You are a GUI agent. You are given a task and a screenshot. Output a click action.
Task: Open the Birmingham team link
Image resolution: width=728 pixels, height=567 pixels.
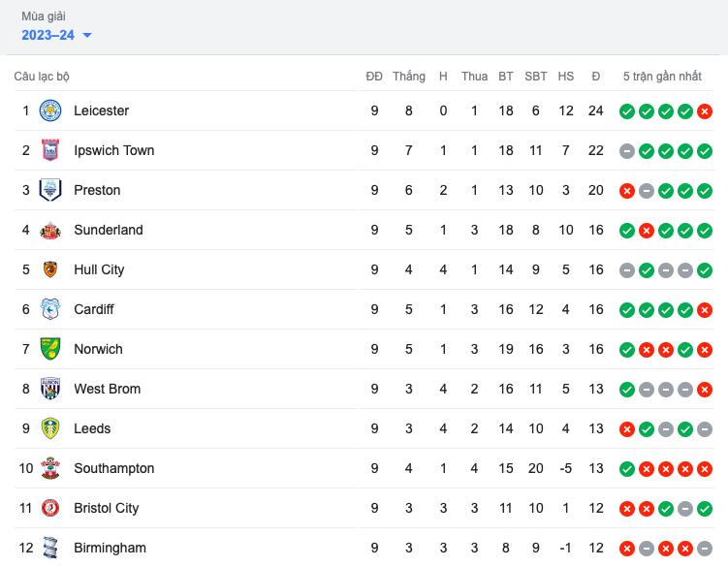110,548
